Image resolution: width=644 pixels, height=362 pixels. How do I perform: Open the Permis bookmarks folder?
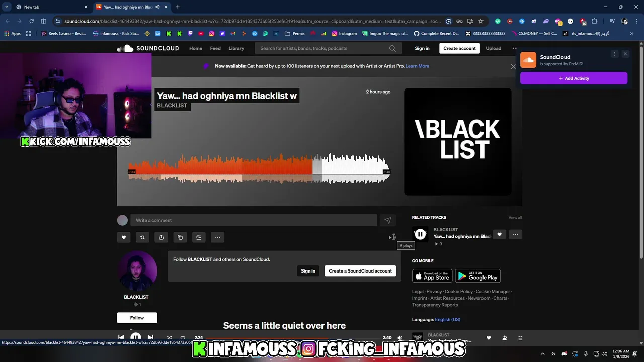(295, 34)
